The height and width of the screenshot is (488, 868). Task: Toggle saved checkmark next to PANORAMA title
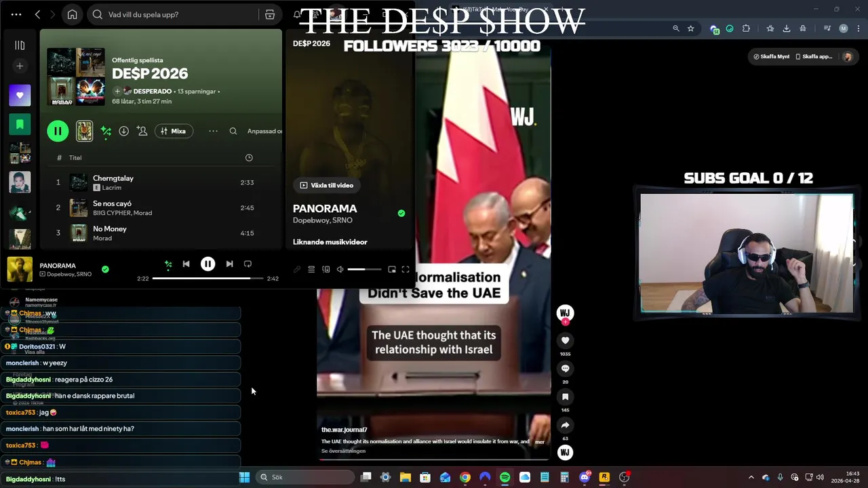click(401, 213)
